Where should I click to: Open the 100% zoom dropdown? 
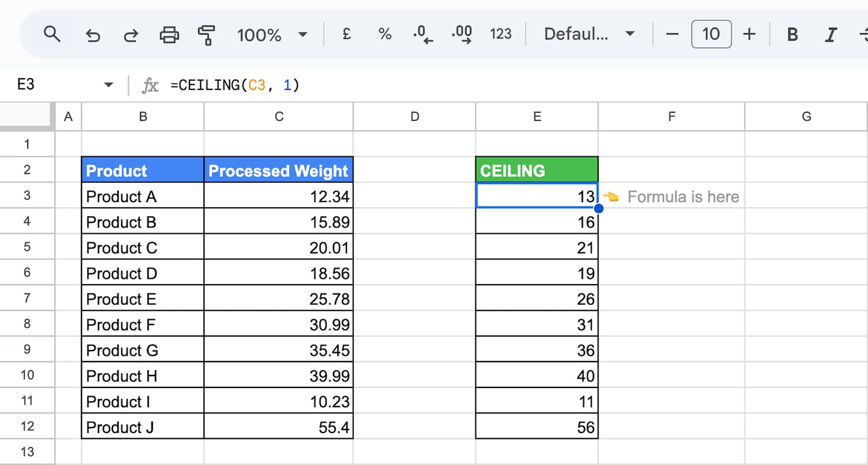tap(272, 35)
